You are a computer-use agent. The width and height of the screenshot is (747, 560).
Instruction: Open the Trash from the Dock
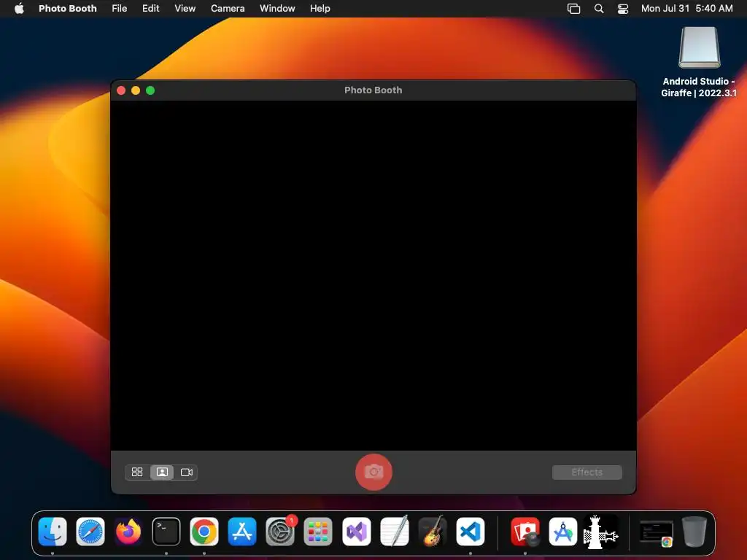pyautogui.click(x=694, y=531)
